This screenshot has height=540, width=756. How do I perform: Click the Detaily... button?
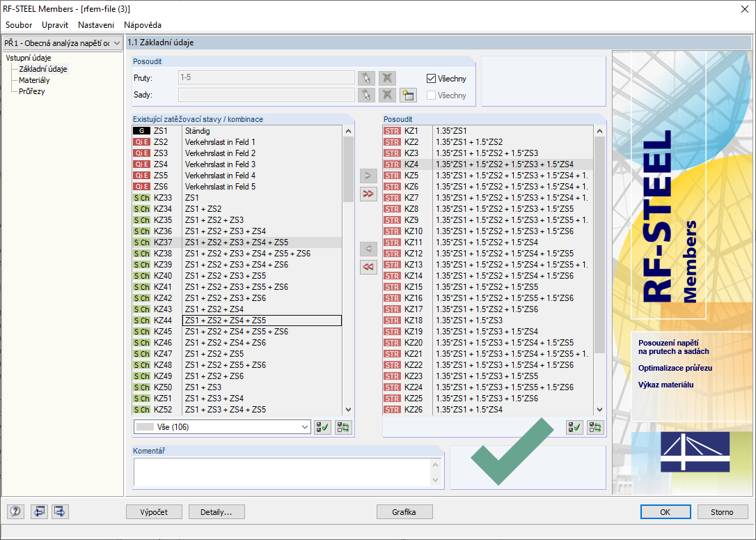coord(216,512)
